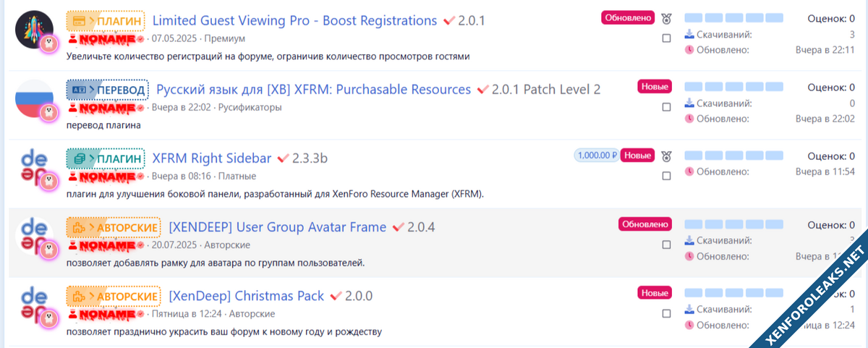Click the download icon in Christmas Pack row
868x348 pixels.
[689, 309]
